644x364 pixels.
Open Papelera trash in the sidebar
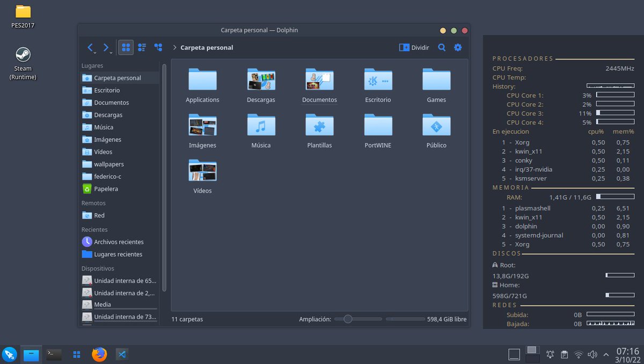[119, 189]
